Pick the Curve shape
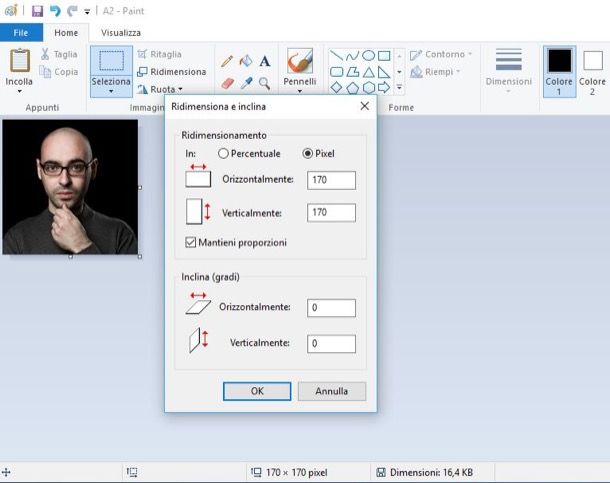 tap(352, 56)
